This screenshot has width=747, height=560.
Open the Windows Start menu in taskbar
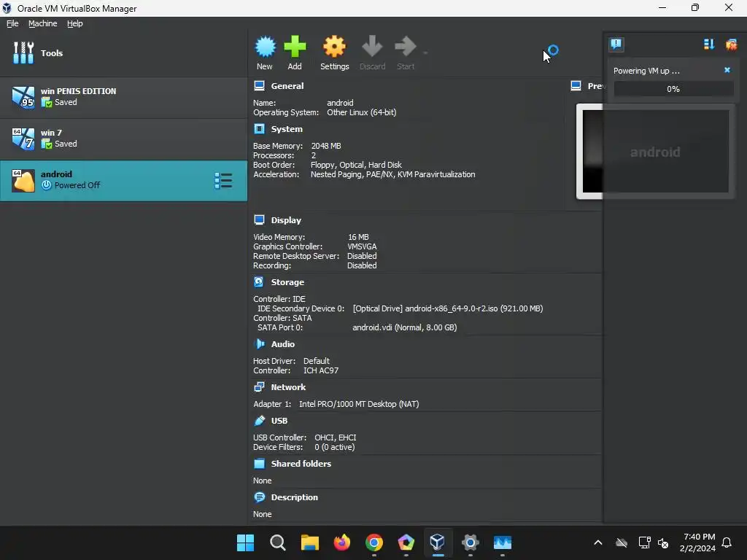coord(245,542)
